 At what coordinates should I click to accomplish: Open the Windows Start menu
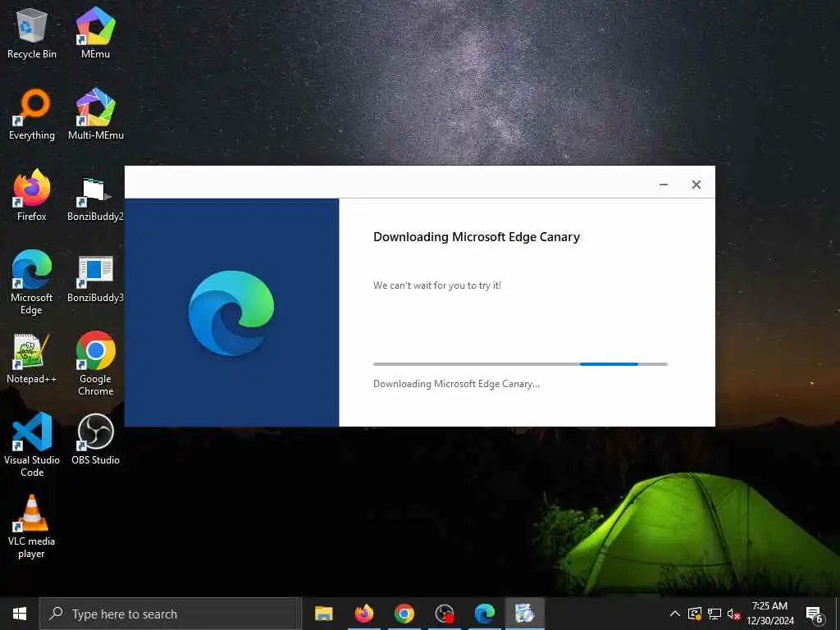pos(20,614)
